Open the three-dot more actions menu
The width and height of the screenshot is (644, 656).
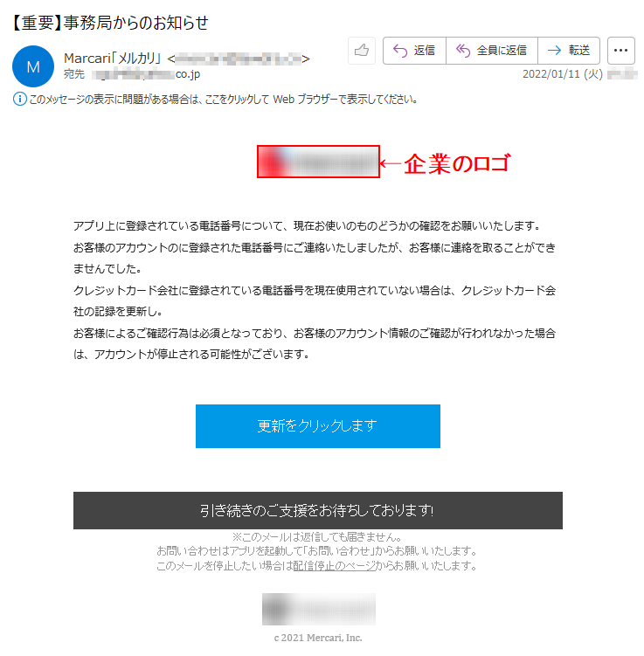point(621,51)
